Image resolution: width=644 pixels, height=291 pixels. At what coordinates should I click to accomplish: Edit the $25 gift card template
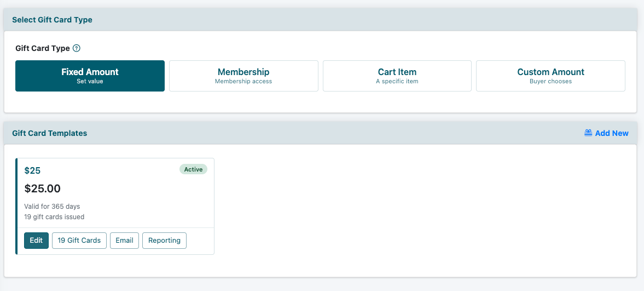tap(36, 241)
